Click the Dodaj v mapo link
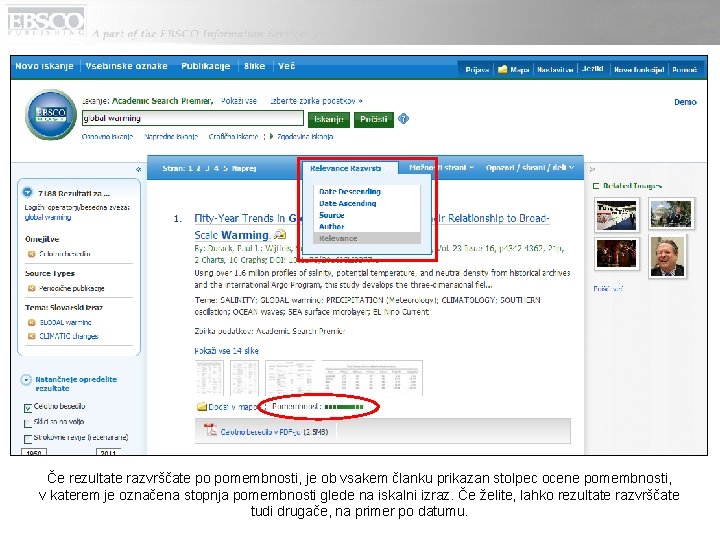 pyautogui.click(x=233, y=406)
